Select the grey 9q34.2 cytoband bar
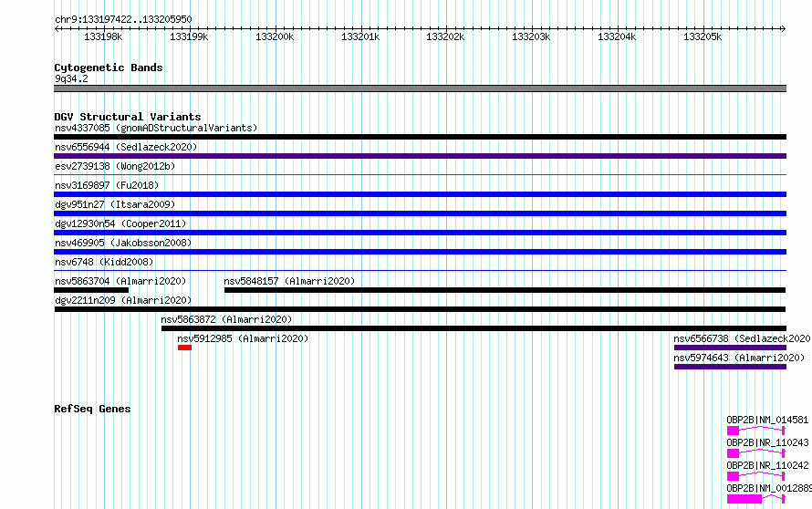The image size is (812, 509). coord(420,88)
